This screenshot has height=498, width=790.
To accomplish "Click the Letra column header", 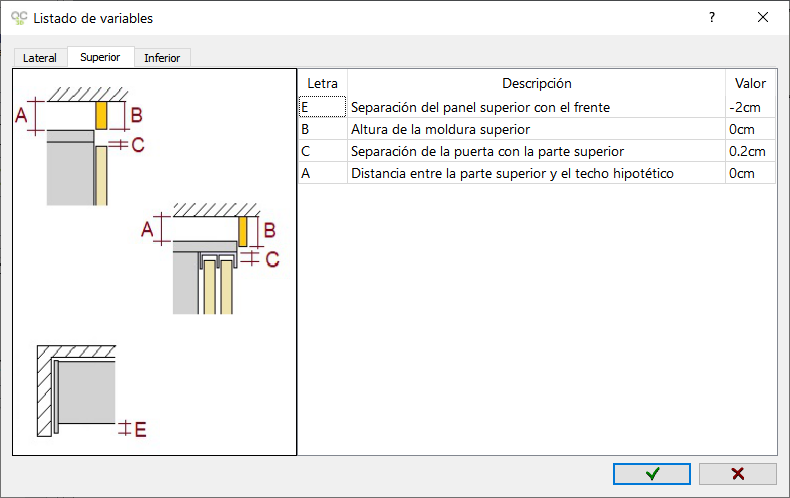I will pos(322,83).
